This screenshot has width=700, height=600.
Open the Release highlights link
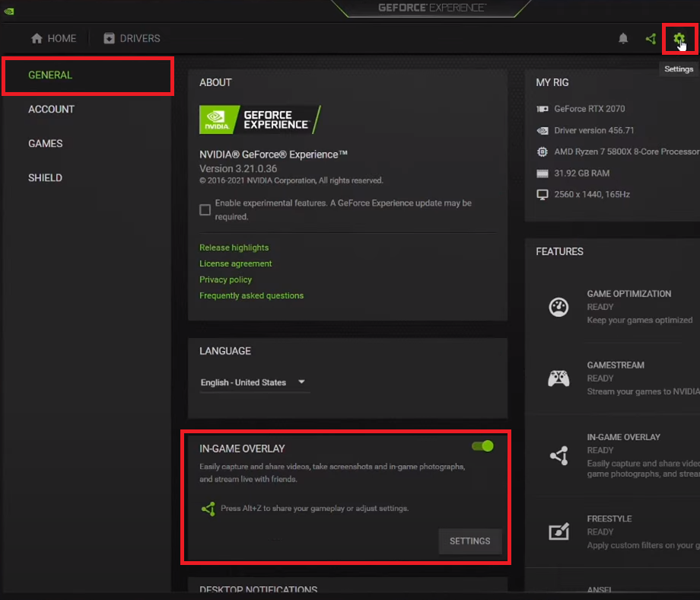click(234, 247)
